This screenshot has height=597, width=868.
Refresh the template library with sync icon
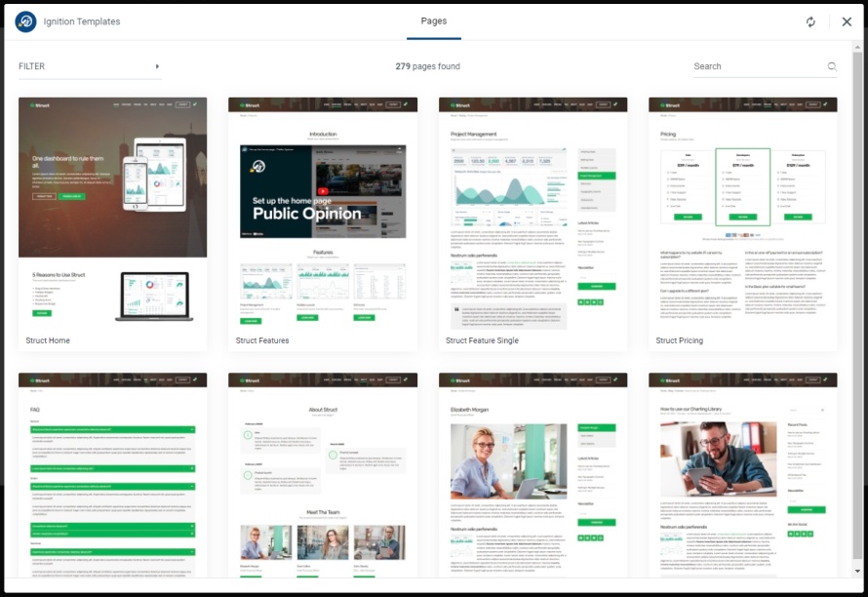tap(810, 21)
